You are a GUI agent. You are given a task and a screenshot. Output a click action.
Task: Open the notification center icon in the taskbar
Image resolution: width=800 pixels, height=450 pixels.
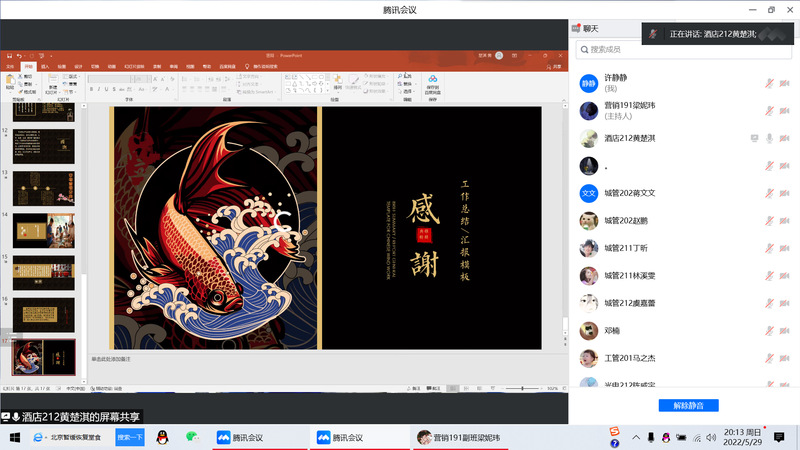780,438
